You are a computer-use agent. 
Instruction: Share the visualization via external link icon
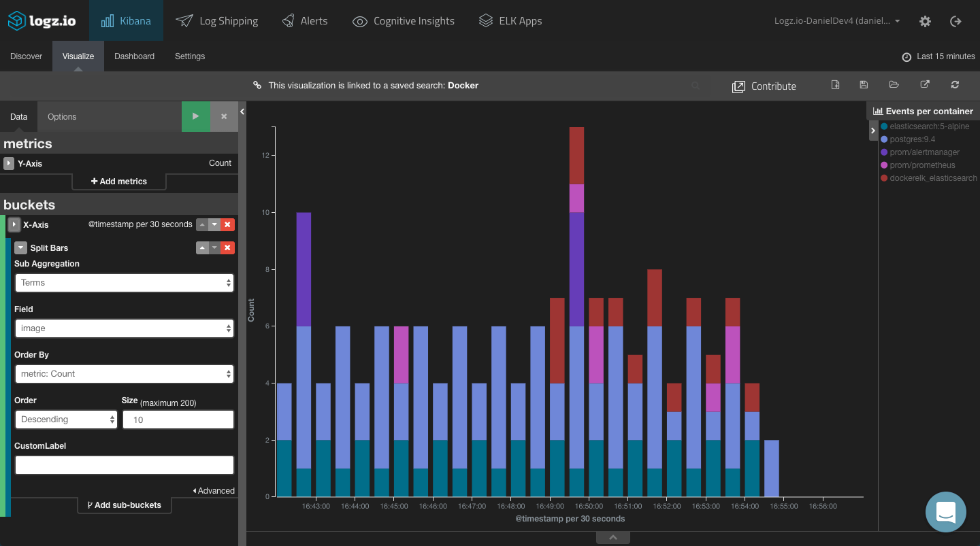[925, 85]
